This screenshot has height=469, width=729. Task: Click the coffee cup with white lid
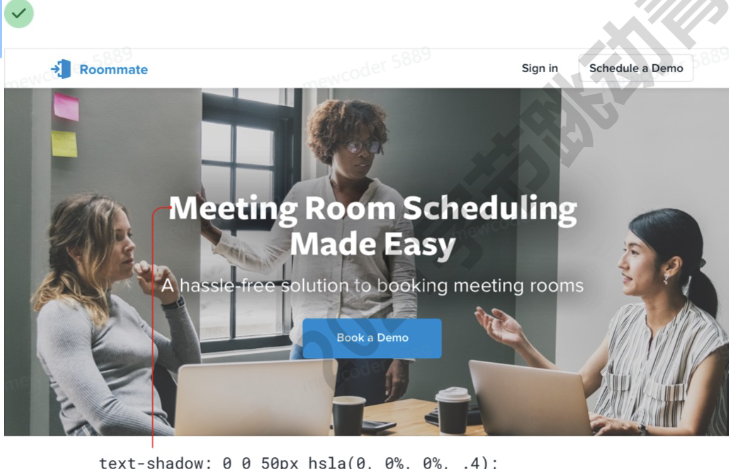pyautogui.click(x=453, y=410)
